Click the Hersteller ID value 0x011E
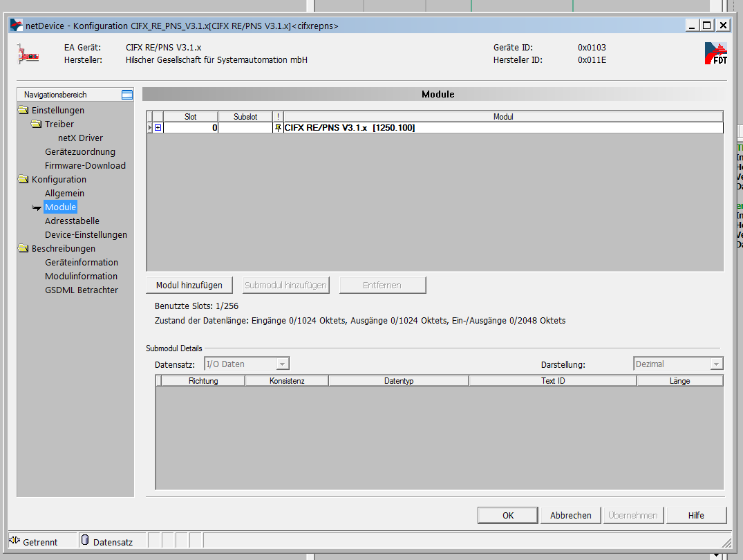The image size is (743, 560). 592,59
